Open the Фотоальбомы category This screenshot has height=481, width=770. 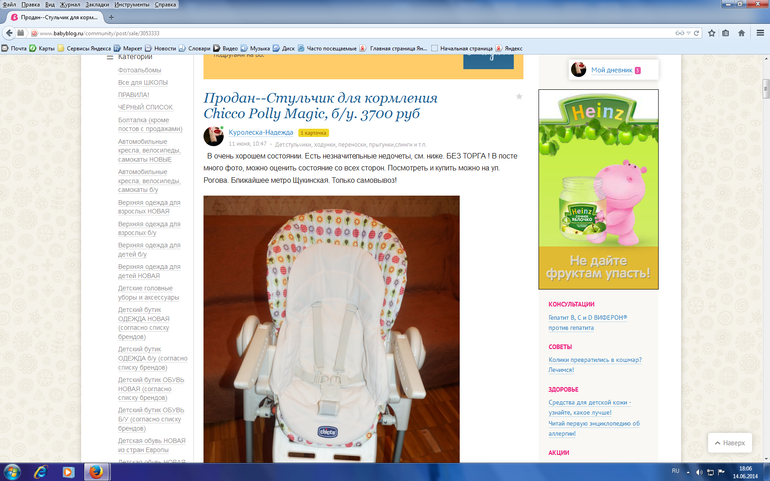pyautogui.click(x=139, y=70)
